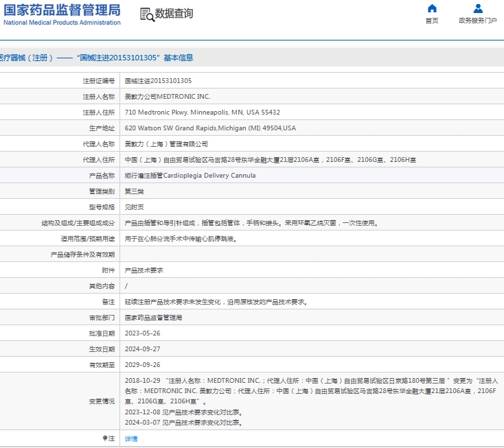This screenshot has width=504, height=448.
Task: Click the 代理人名称 row label
Action: point(99,144)
